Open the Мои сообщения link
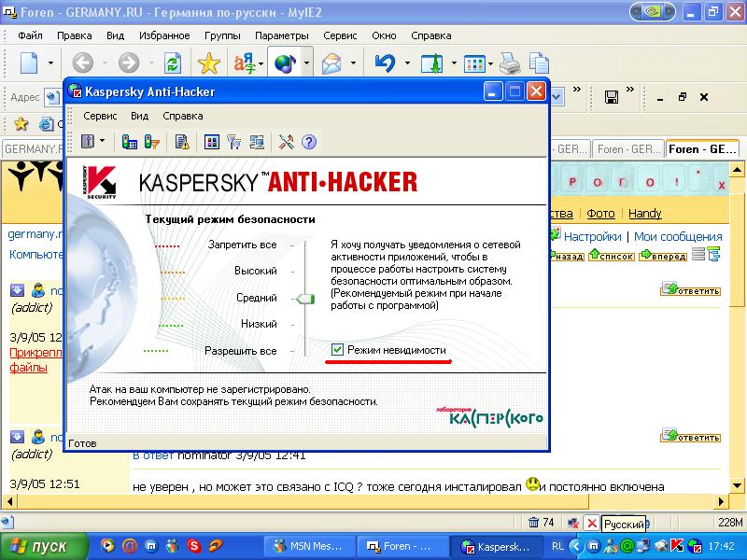The image size is (747, 560). [x=678, y=237]
